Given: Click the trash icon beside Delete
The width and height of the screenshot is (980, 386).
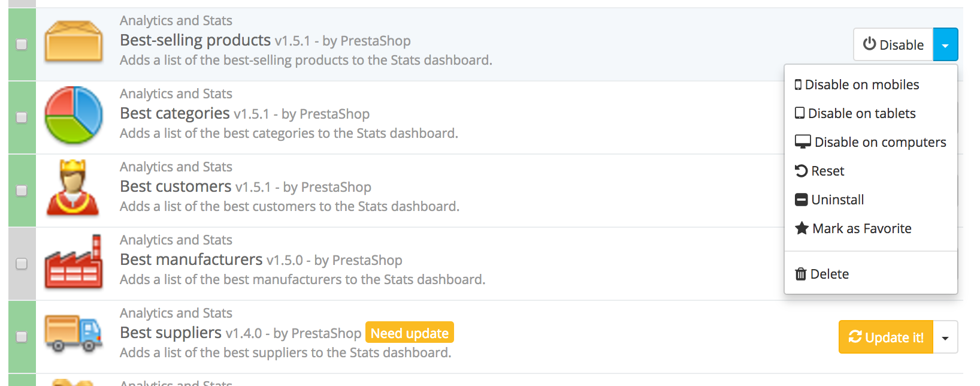Looking at the screenshot, I should (801, 274).
